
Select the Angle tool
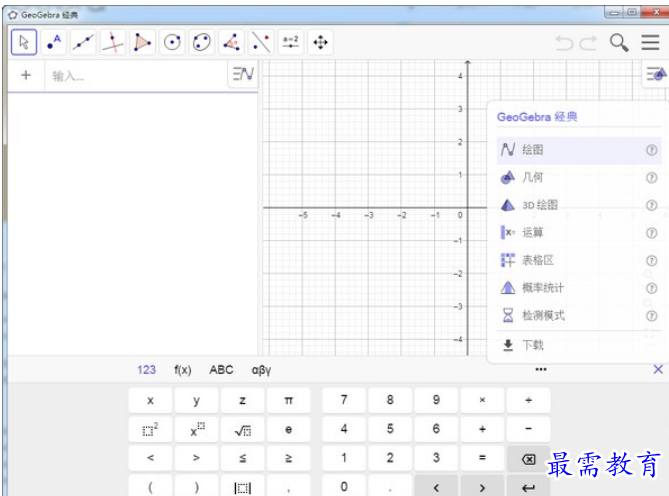[x=231, y=42]
